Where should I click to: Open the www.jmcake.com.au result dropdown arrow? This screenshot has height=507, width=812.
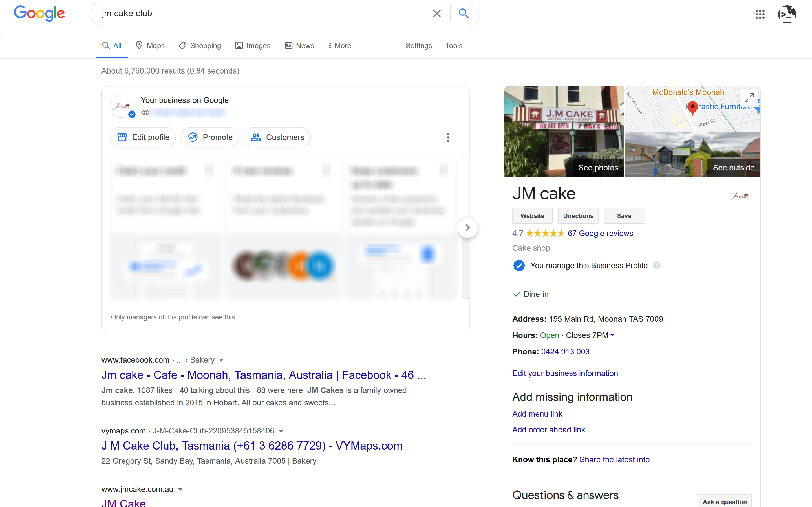(x=180, y=489)
